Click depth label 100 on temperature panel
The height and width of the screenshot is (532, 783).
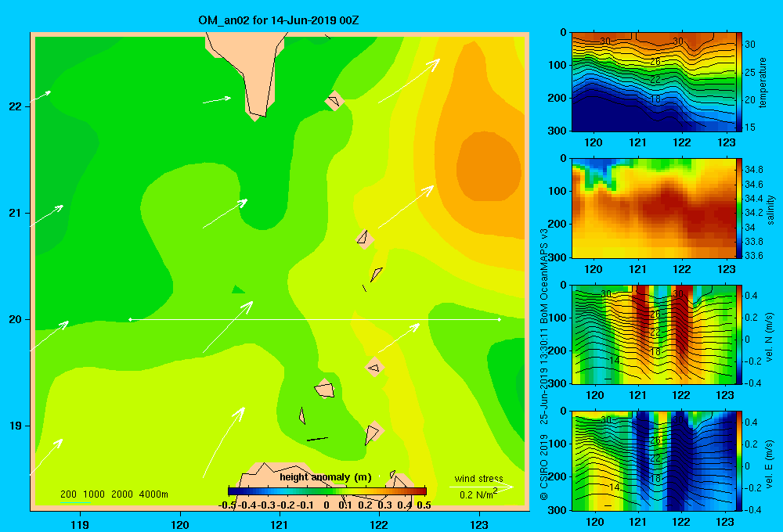[557, 65]
